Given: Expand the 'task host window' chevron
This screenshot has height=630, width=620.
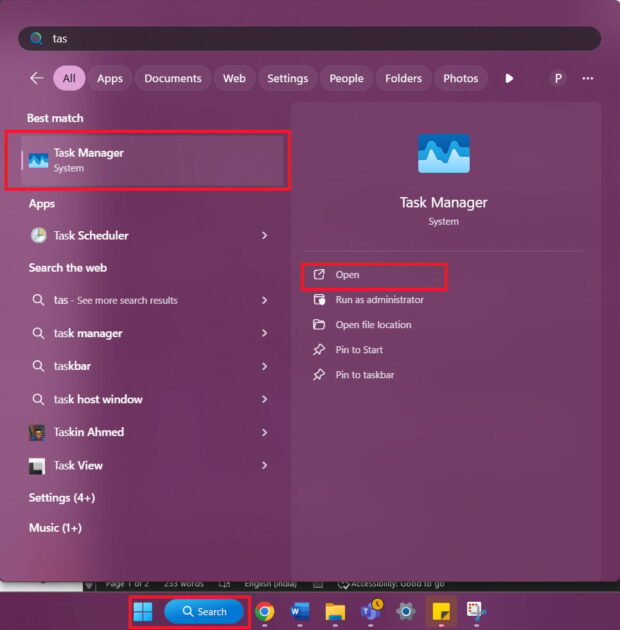Looking at the screenshot, I should click(264, 399).
